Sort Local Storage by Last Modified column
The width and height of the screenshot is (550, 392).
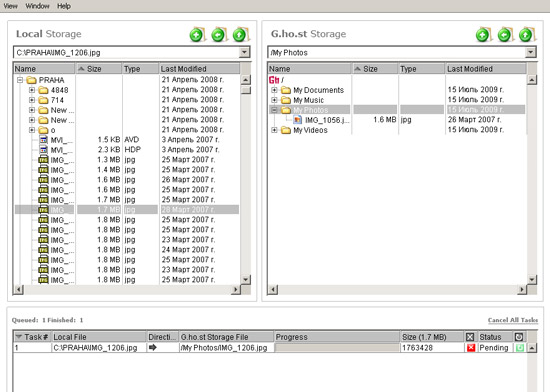tap(199, 69)
